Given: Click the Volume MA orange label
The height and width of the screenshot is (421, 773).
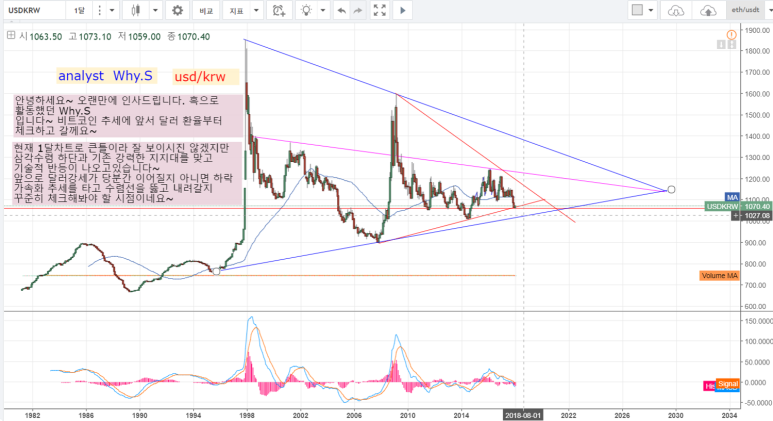Looking at the screenshot, I should pos(719,276).
